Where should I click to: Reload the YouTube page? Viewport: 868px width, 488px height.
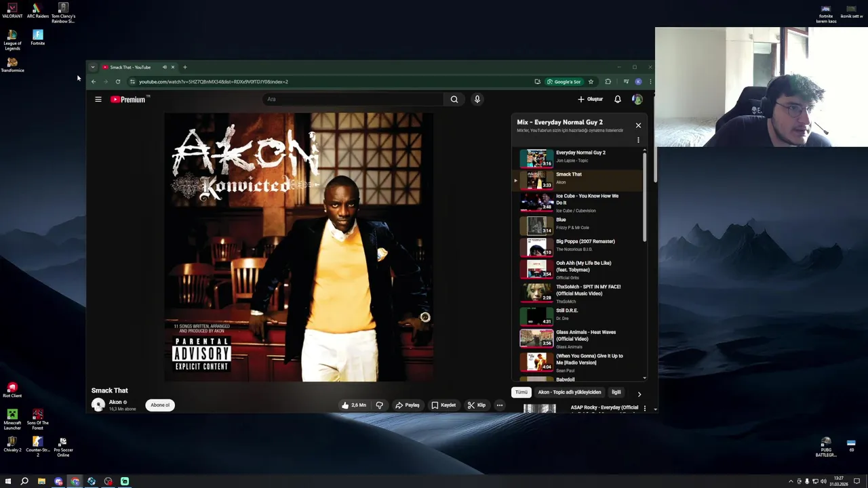point(118,82)
